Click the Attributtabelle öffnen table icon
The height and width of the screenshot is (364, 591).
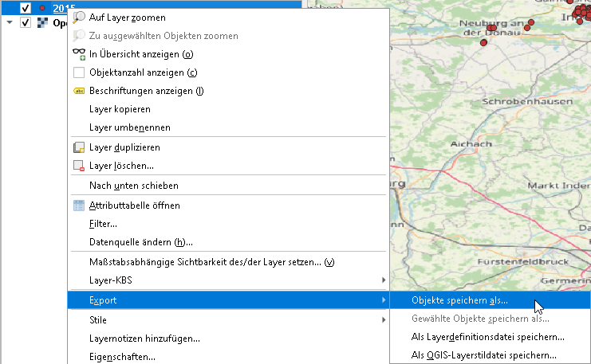tap(79, 205)
